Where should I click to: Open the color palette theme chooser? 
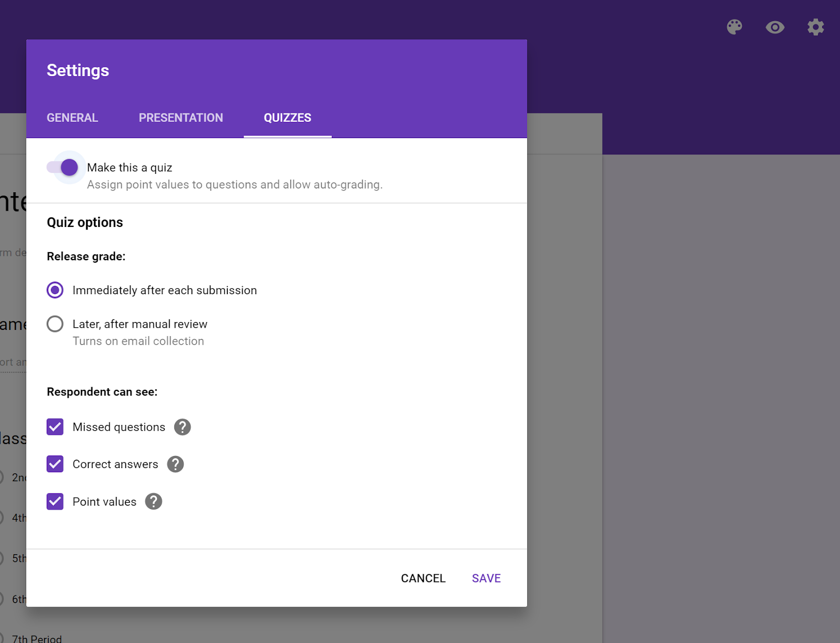coord(734,27)
